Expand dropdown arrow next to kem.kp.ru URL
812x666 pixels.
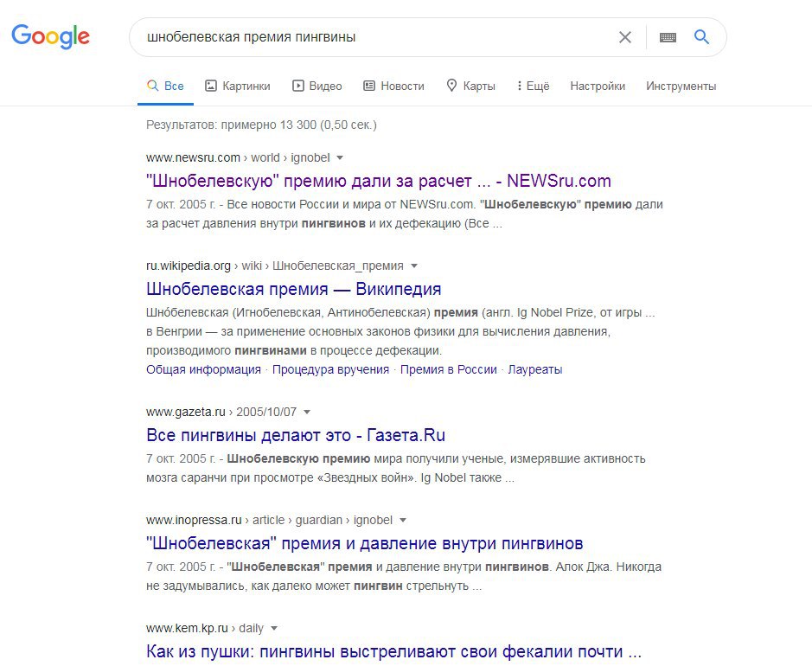[x=274, y=628]
